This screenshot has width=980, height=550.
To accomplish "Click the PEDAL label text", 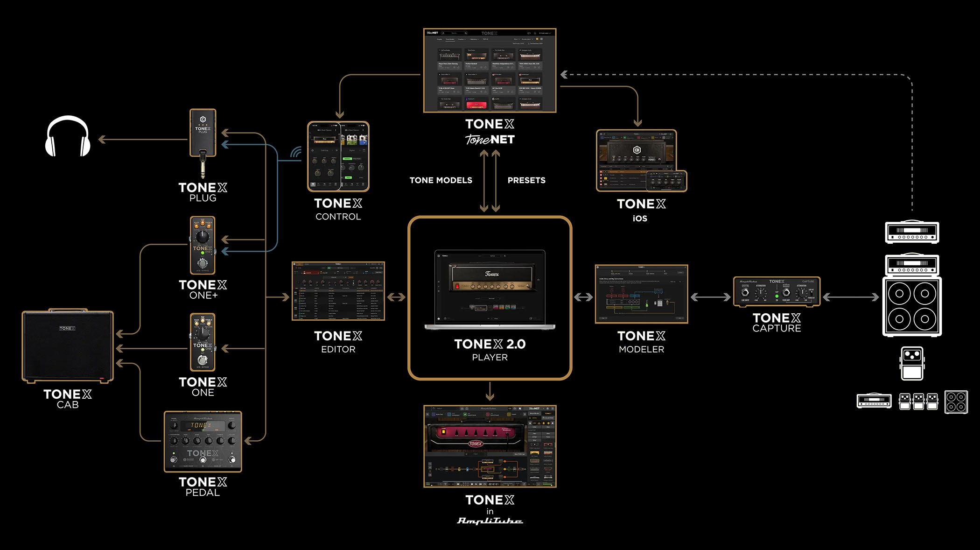I will click(203, 493).
